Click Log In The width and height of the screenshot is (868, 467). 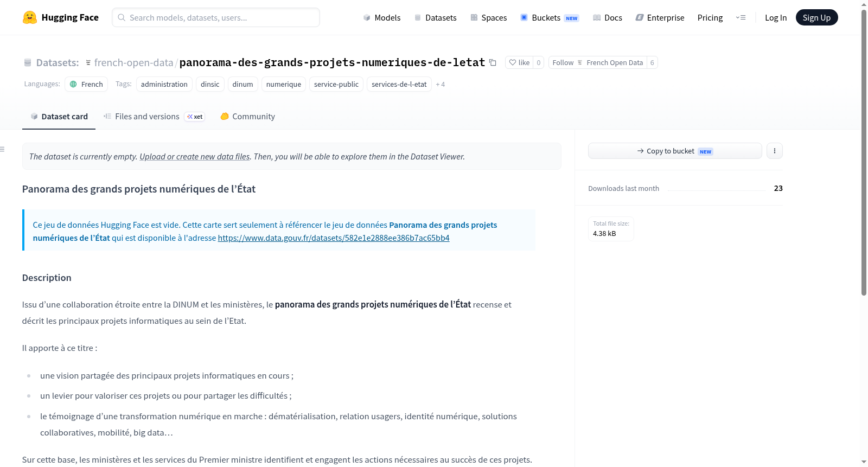coord(776,17)
